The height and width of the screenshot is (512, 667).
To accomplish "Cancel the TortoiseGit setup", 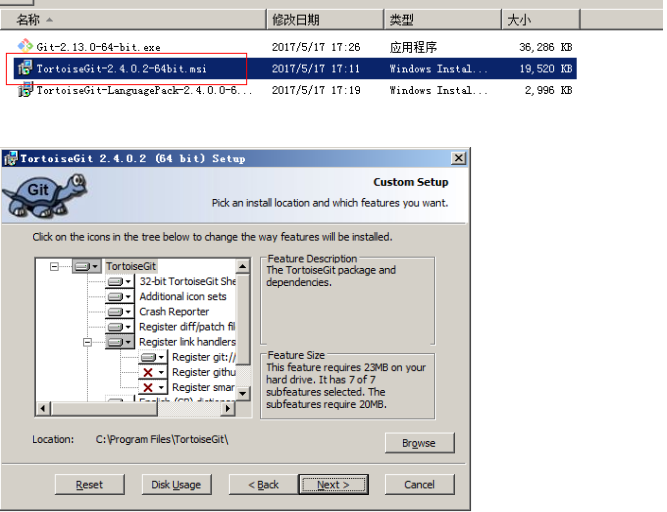I will (420, 484).
